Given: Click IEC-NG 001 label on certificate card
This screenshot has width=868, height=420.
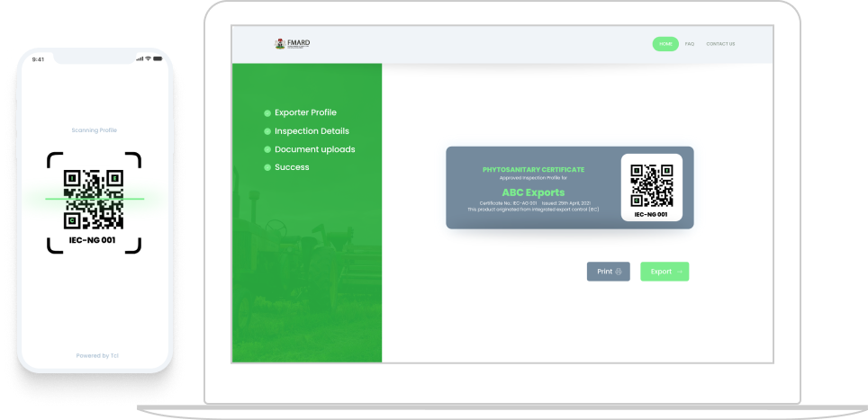Looking at the screenshot, I should coord(652,214).
